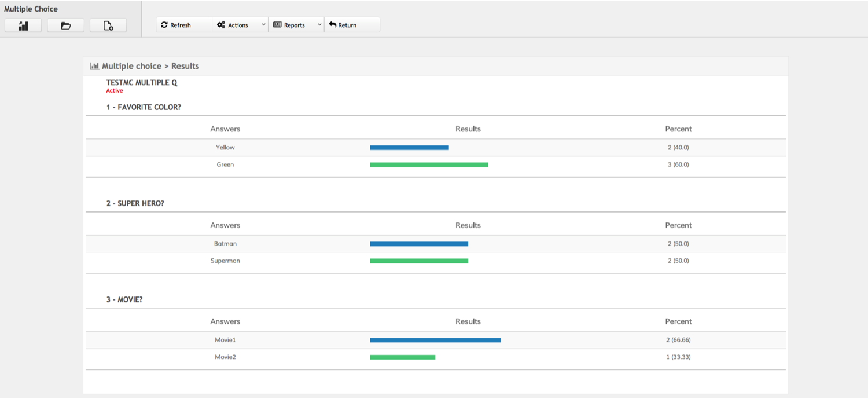868x399 pixels.
Task: Click the blue Movie1 result bar
Action: coord(435,340)
